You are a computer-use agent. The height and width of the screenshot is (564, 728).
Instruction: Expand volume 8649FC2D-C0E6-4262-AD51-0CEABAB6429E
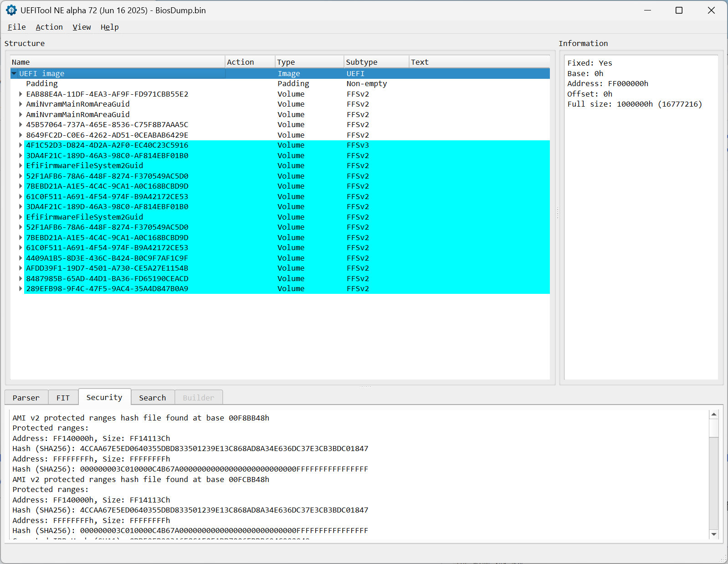pyautogui.click(x=21, y=135)
